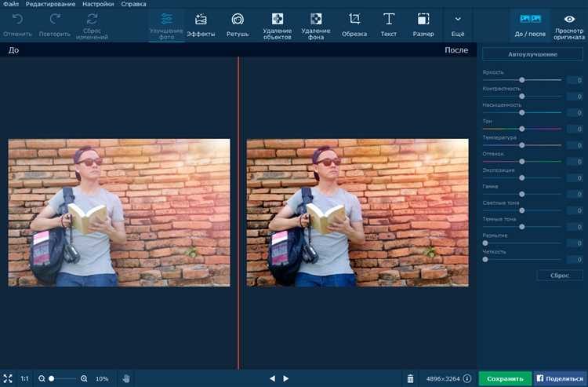Click the Сброс reset button
588x387 pixels.
click(560, 276)
